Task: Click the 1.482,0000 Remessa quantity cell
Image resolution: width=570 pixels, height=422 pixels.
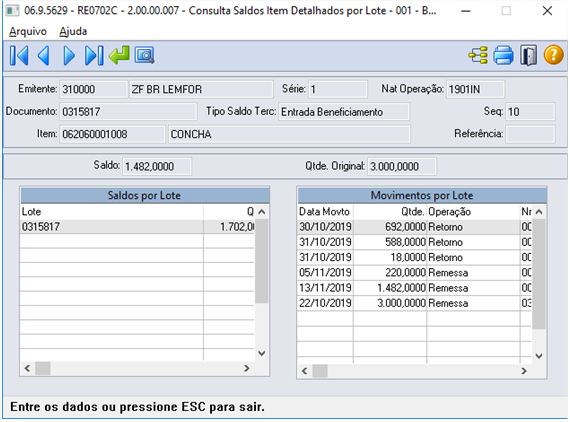Action: click(x=390, y=288)
